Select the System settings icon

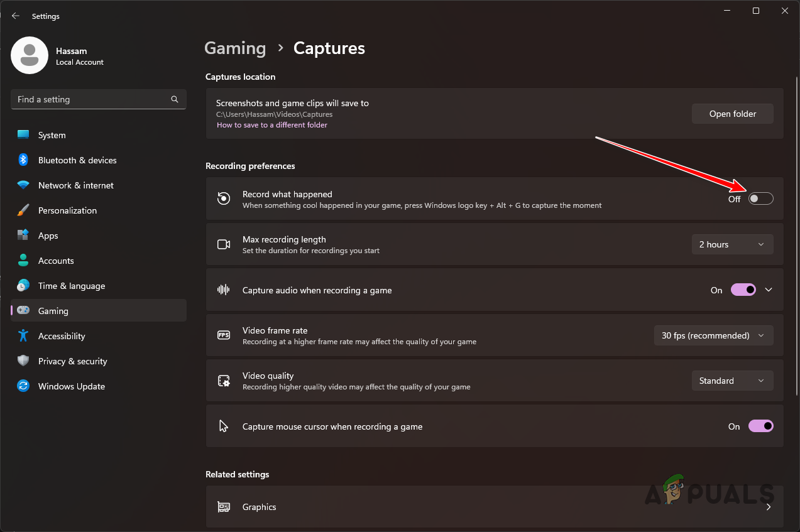point(23,134)
